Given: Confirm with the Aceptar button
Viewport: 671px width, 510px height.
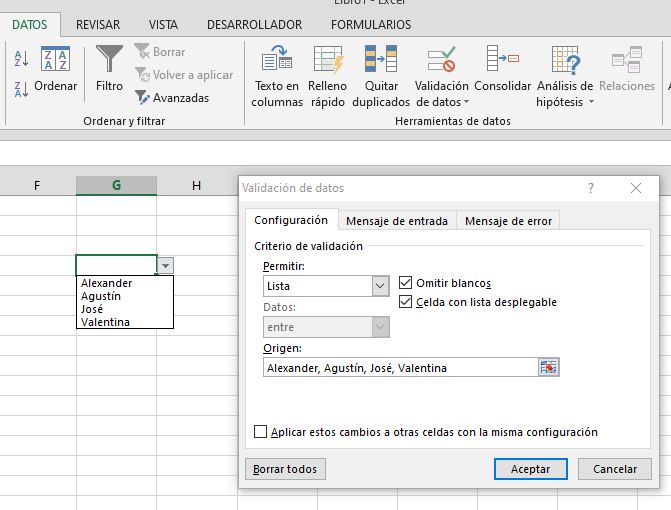Looking at the screenshot, I should tap(531, 469).
